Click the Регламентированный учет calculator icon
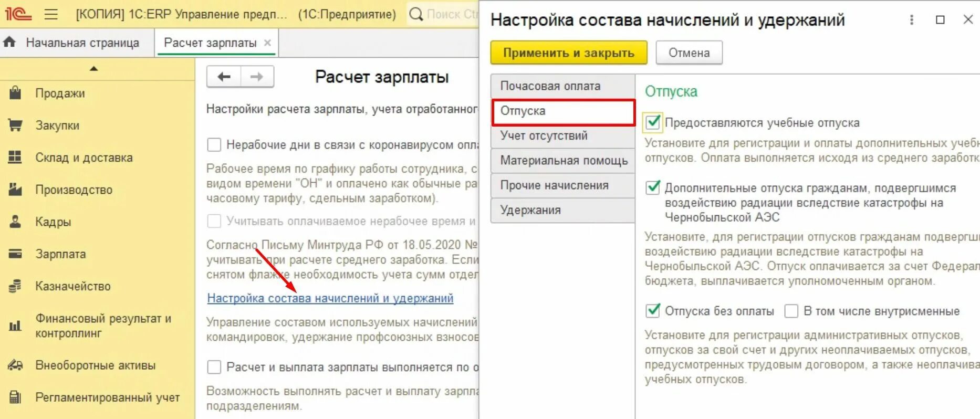The width and height of the screenshot is (980, 419). [x=15, y=397]
